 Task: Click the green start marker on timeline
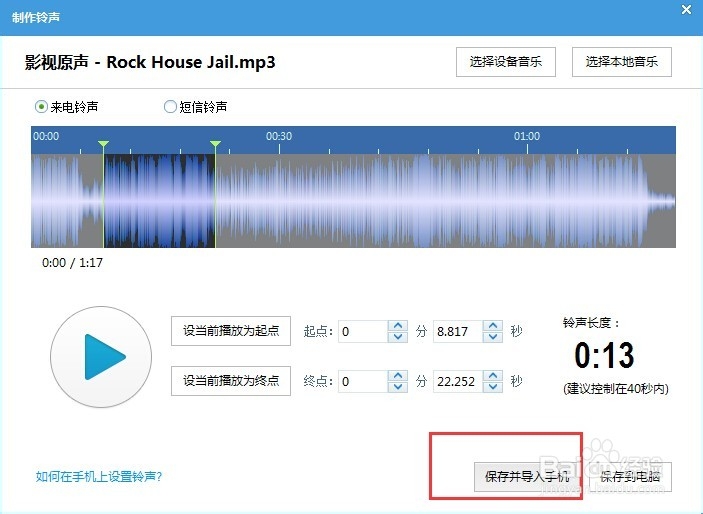(104, 144)
